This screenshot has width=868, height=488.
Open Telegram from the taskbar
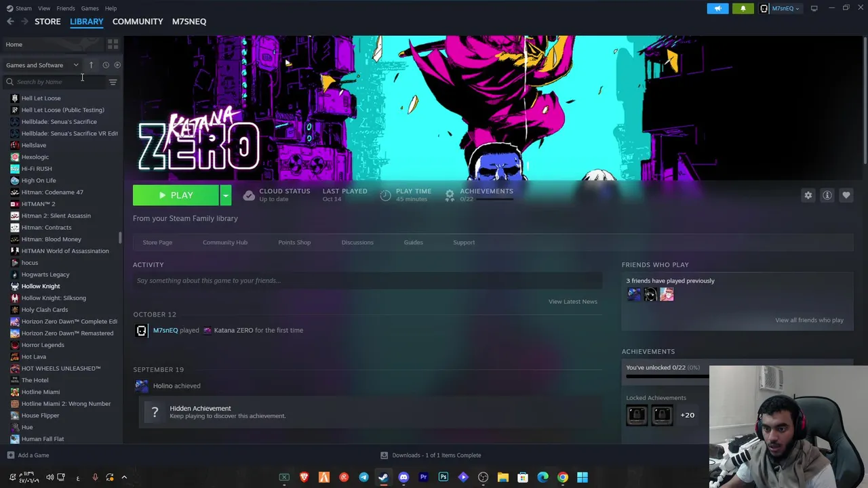pyautogui.click(x=363, y=477)
